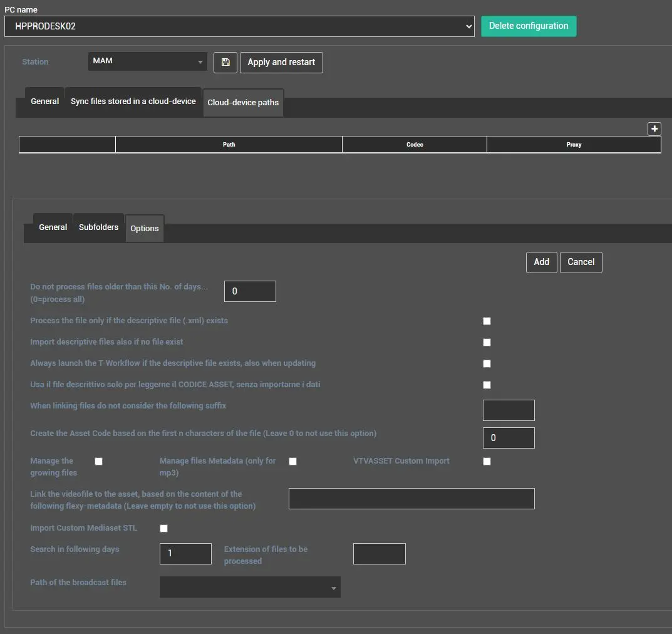
Task: Check Import Custom Mediaset STL
Action: [164, 529]
